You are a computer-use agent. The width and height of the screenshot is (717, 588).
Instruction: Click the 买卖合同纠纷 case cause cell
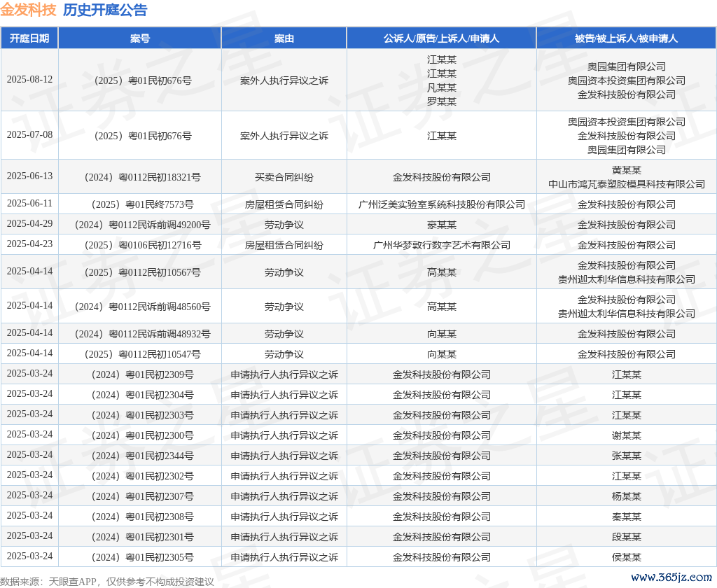pyautogui.click(x=284, y=177)
